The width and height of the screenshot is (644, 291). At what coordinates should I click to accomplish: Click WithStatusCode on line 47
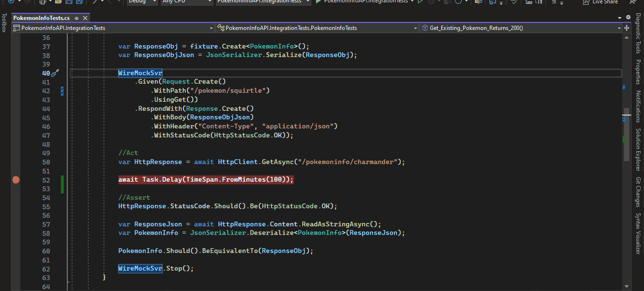[182, 136]
